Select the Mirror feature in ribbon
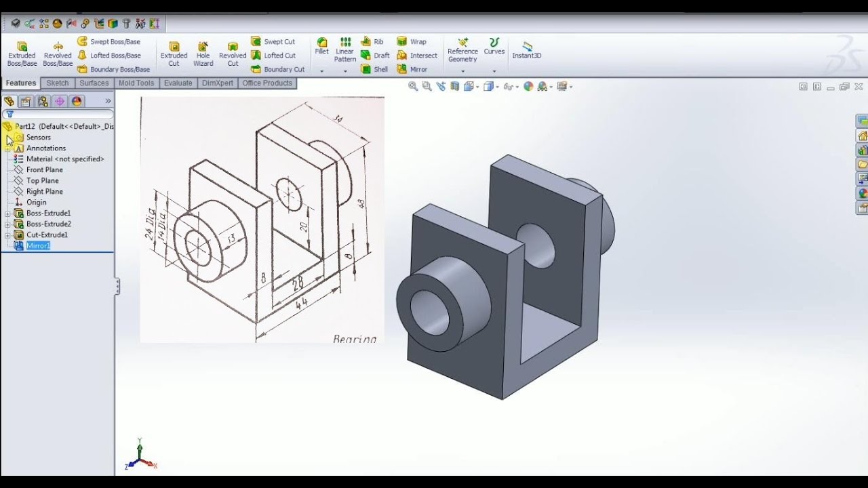This screenshot has width=868, height=488. 412,69
